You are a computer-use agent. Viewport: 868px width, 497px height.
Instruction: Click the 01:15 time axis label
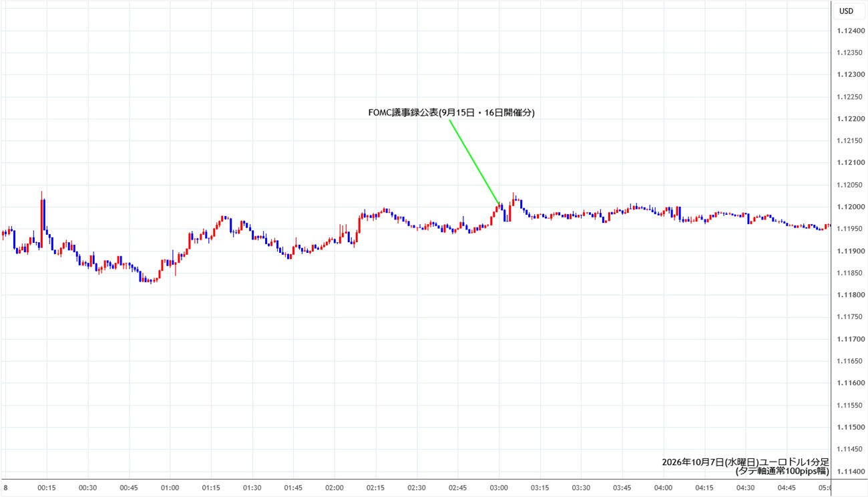click(x=212, y=488)
